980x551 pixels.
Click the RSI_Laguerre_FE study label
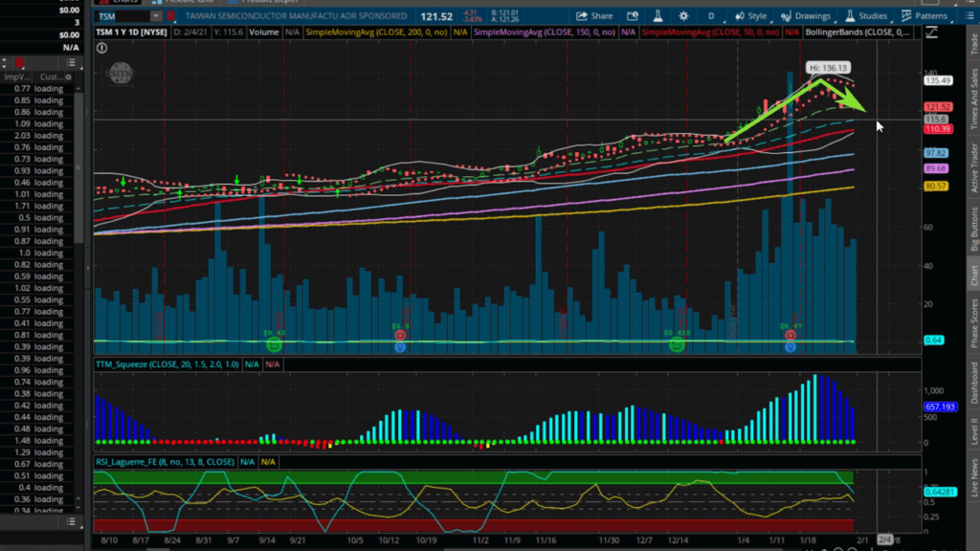pyautogui.click(x=165, y=462)
